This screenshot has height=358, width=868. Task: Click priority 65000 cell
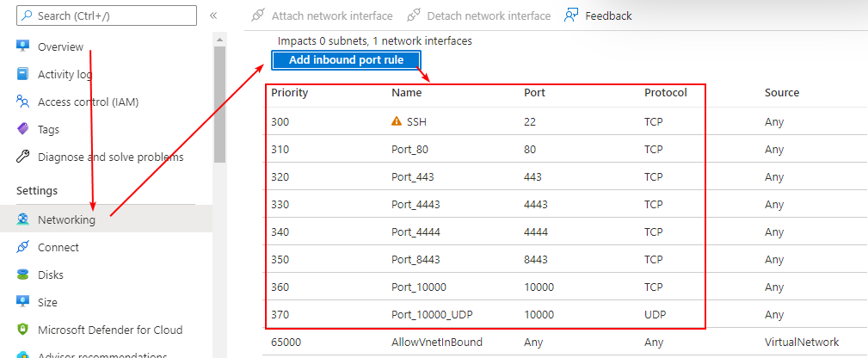286,343
